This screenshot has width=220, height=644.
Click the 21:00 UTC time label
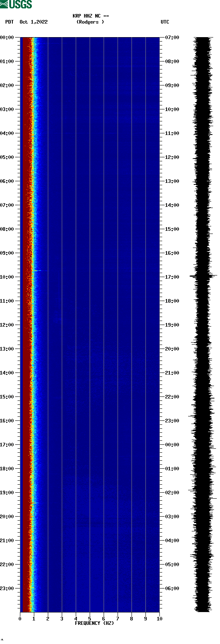tap(172, 373)
